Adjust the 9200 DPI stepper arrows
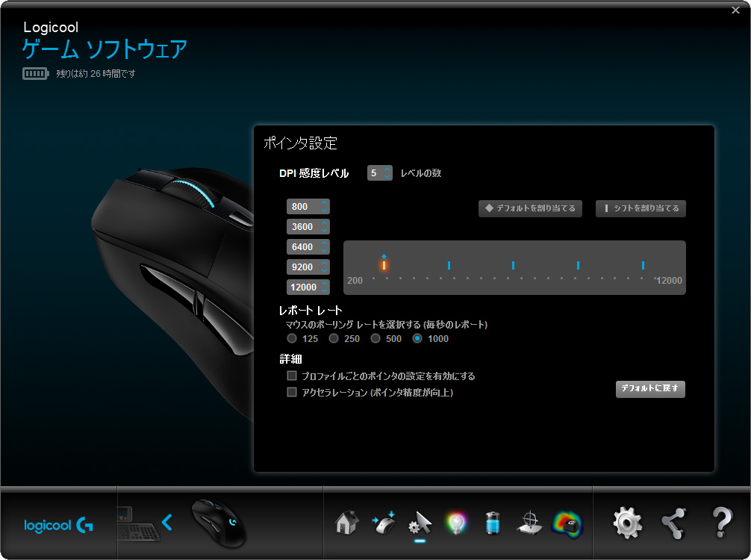Screen dimensions: 751x560 coord(324,267)
